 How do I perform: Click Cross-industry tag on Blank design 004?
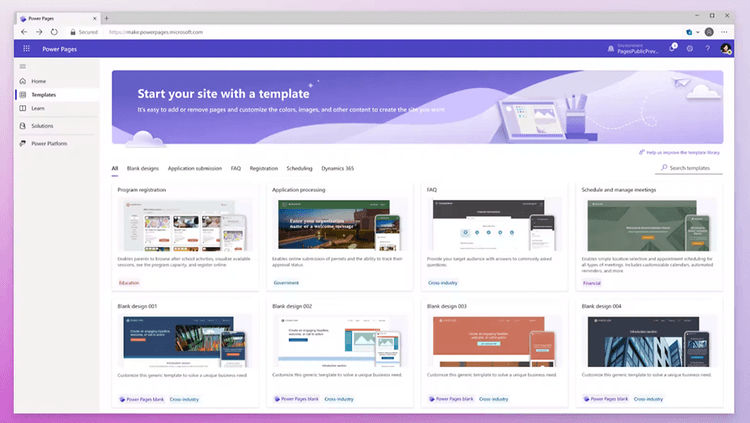coord(648,399)
